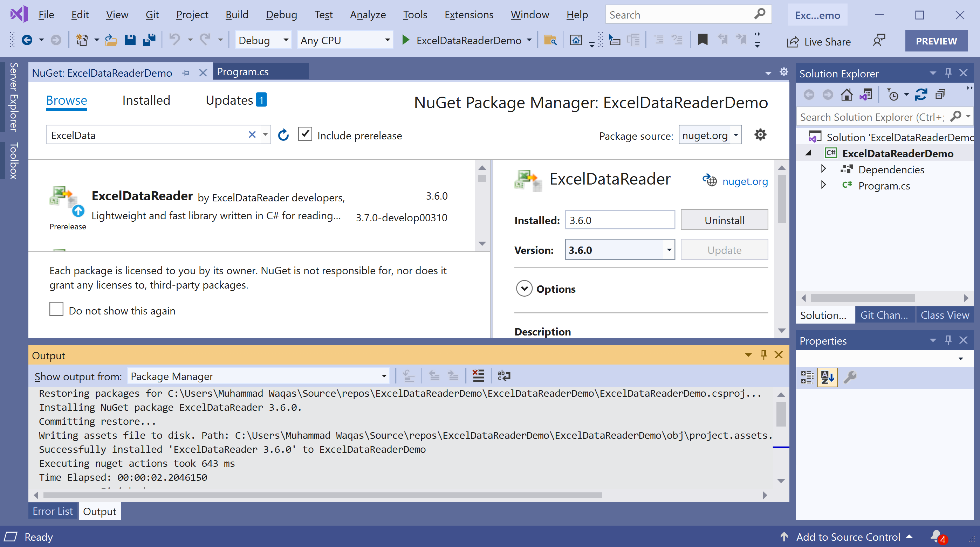The width and height of the screenshot is (980, 547).
Task: Refresh the NuGet package search results
Action: 283,135
